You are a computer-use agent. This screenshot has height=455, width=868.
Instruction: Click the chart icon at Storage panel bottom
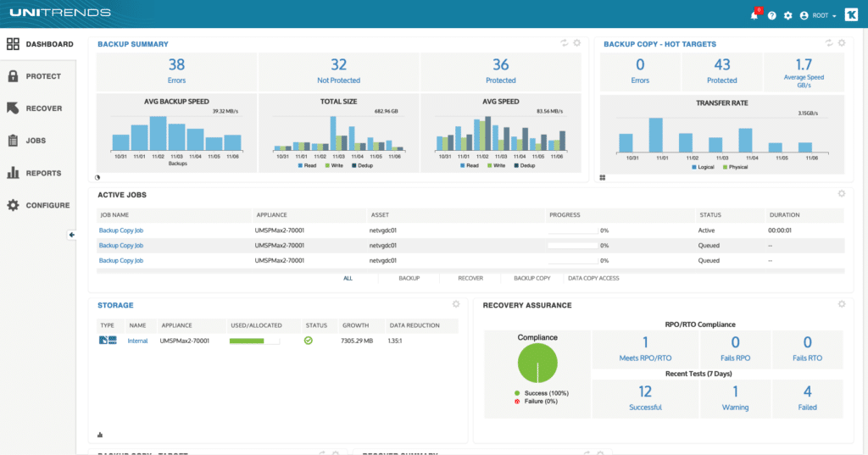(x=100, y=435)
